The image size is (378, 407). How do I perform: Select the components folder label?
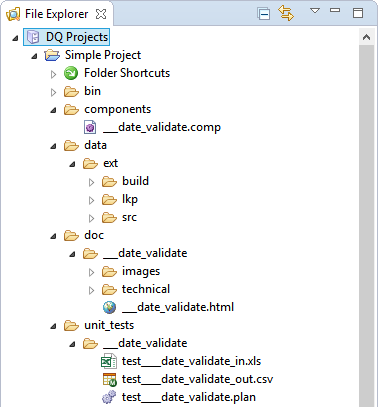(x=117, y=109)
